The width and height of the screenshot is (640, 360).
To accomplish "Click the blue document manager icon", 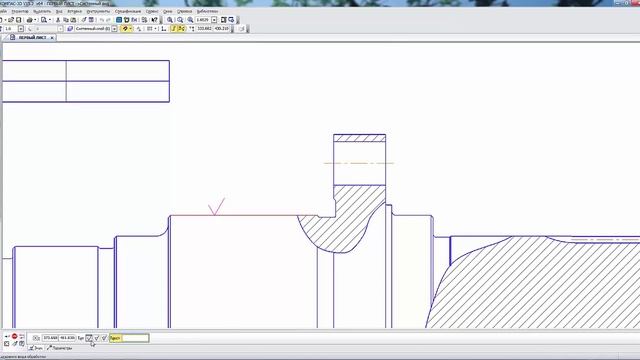I will click(x=119, y=20).
